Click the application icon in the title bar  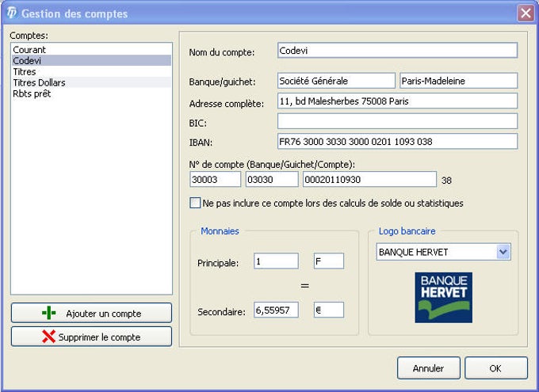pos(12,13)
